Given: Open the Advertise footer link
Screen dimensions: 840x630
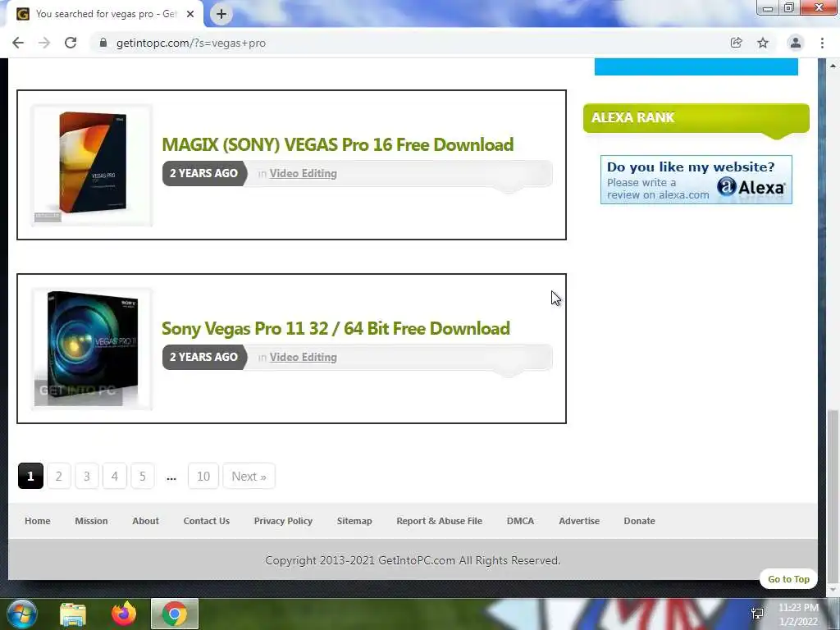Looking at the screenshot, I should 579,521.
